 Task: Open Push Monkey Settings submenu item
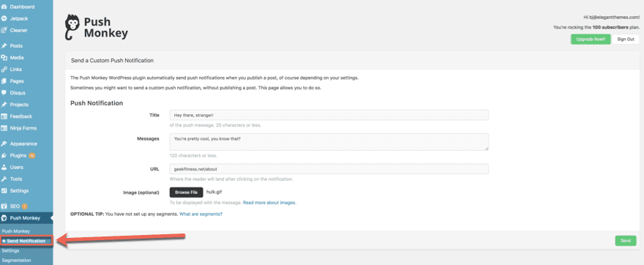[x=11, y=250]
